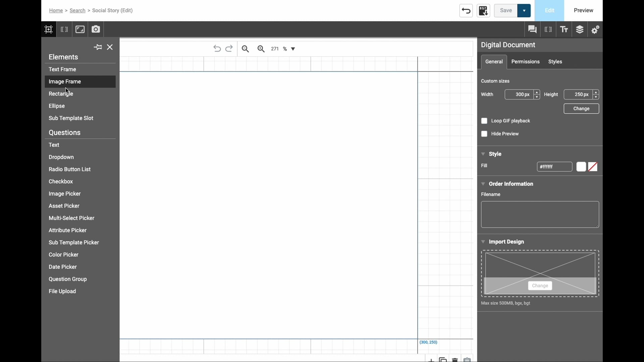Open the layers panel icon
644x362 pixels.
coord(580,29)
